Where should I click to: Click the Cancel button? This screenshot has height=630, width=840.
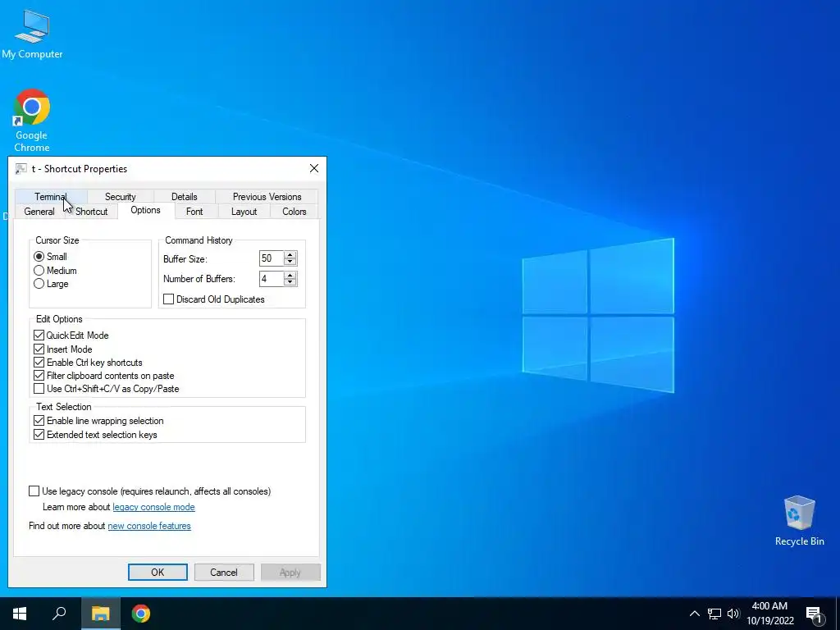pyautogui.click(x=224, y=572)
